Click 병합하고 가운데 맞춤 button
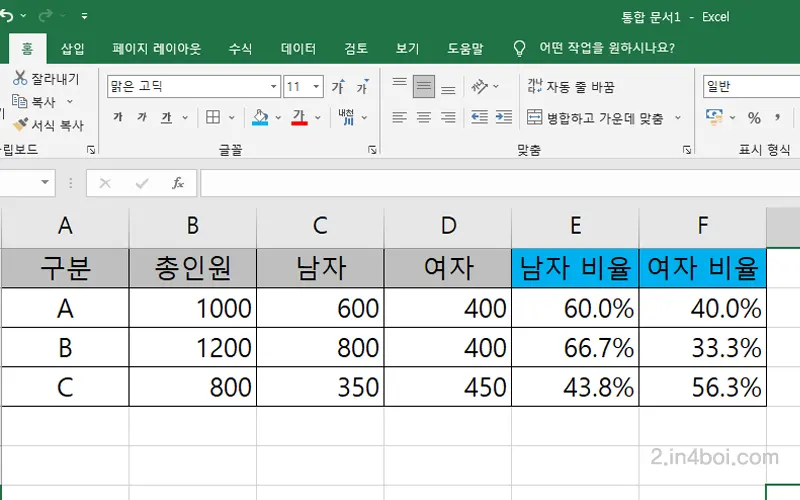 click(595, 118)
